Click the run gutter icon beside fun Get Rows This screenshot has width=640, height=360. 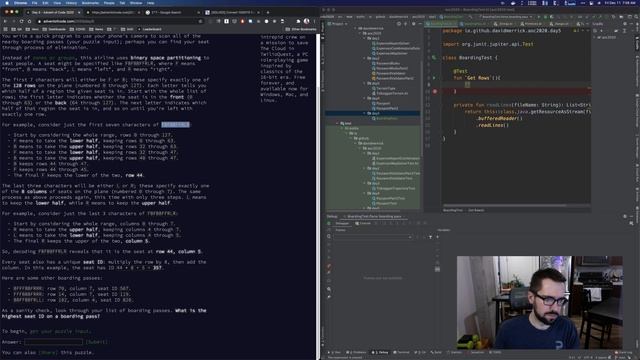pos(434,78)
